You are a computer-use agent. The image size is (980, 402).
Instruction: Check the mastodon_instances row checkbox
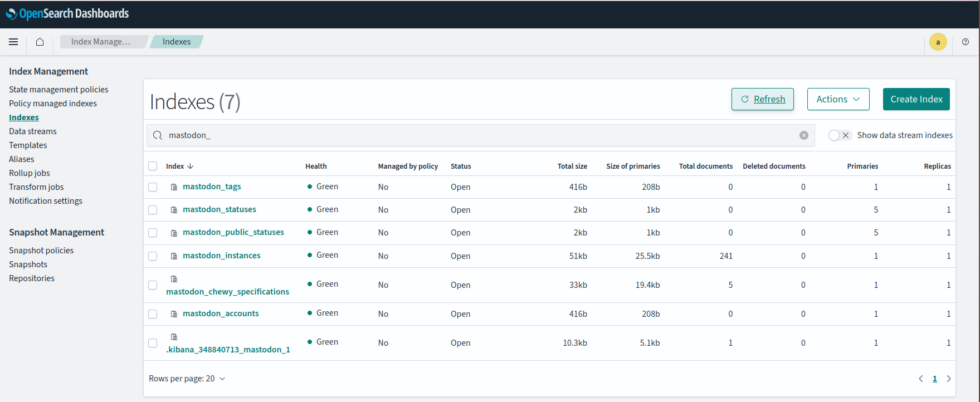(x=153, y=256)
